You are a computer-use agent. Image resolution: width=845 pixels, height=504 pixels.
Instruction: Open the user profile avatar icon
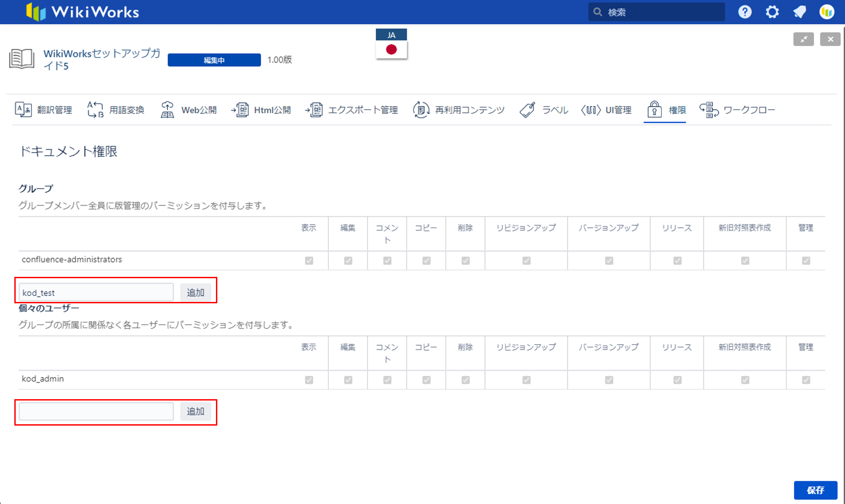point(827,12)
